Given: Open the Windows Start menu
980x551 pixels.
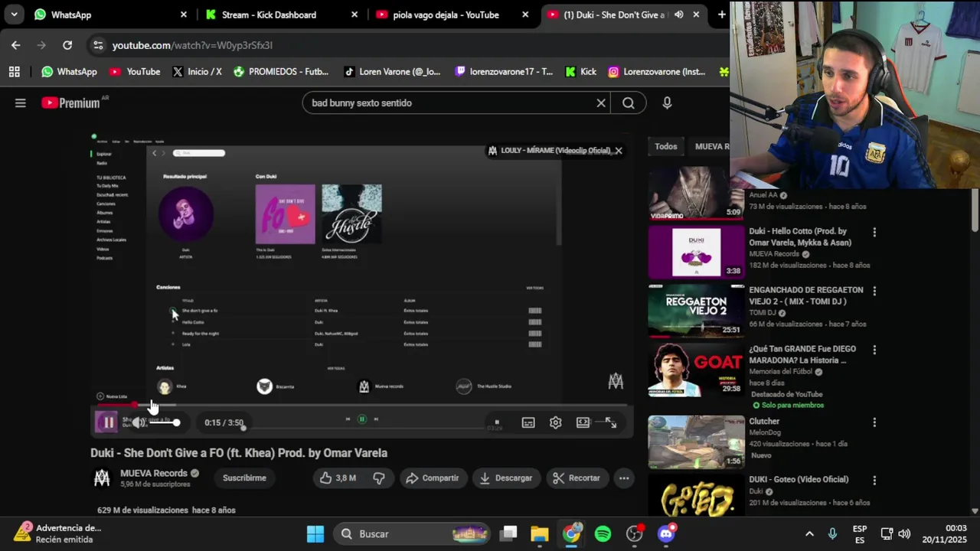Looking at the screenshot, I should (x=315, y=533).
